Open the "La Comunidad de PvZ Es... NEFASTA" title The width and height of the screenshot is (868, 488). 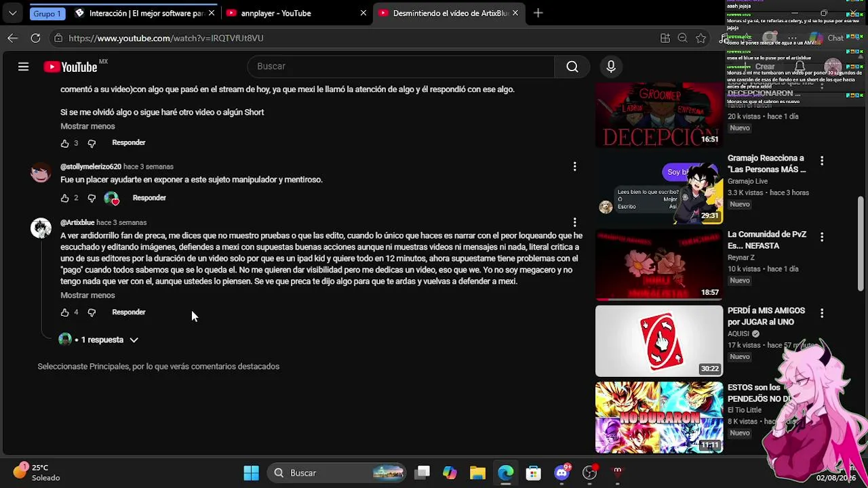767,240
